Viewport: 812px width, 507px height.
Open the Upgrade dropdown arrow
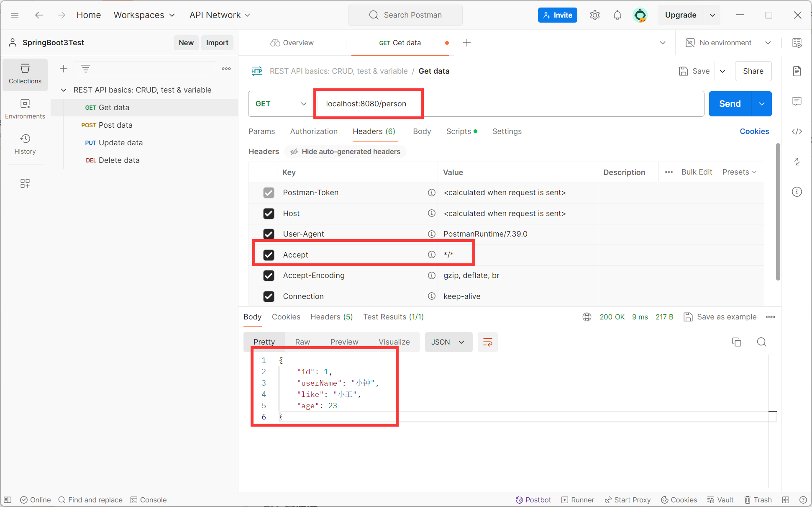[712, 15]
